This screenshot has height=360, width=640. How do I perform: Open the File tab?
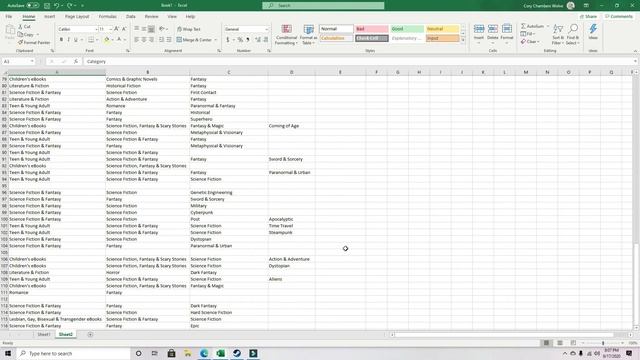point(9,17)
